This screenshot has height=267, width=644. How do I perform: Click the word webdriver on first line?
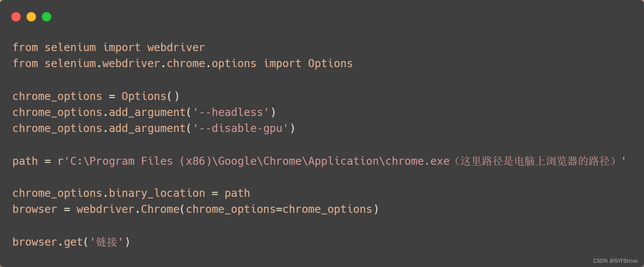[176, 47]
